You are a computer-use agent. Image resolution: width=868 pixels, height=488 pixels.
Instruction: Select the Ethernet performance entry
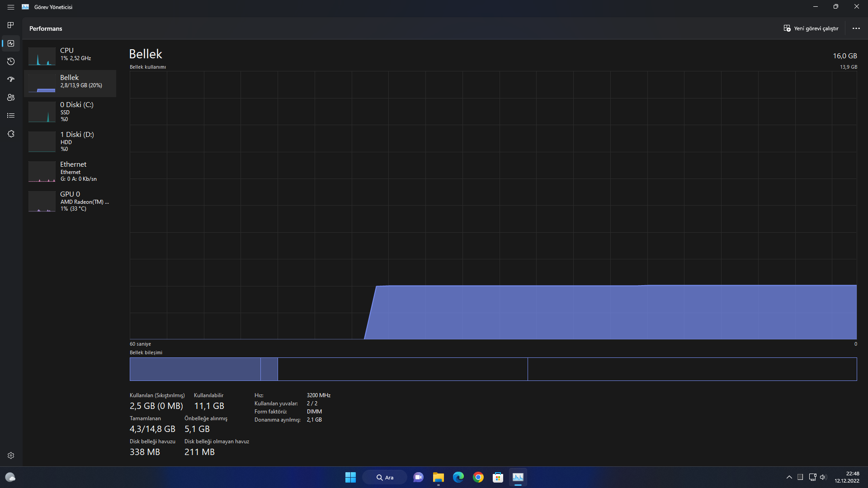click(70, 171)
